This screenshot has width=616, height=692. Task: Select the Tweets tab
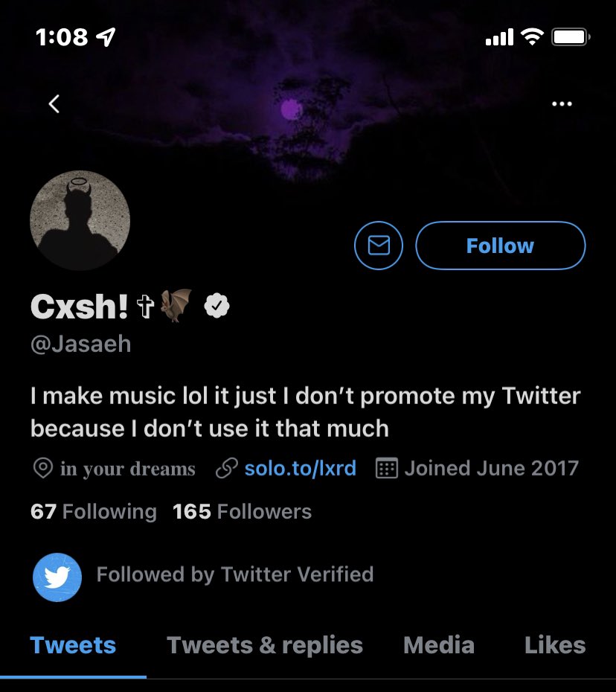(73, 645)
